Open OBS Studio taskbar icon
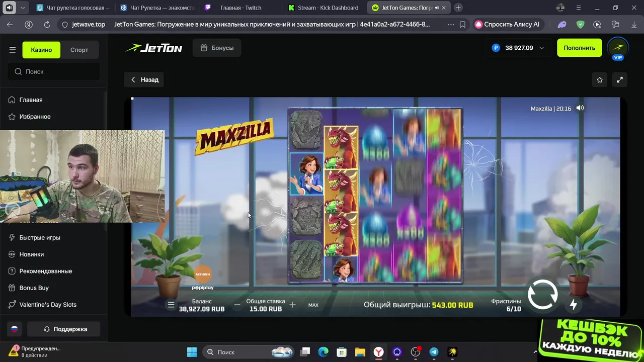644x362 pixels. (416, 352)
